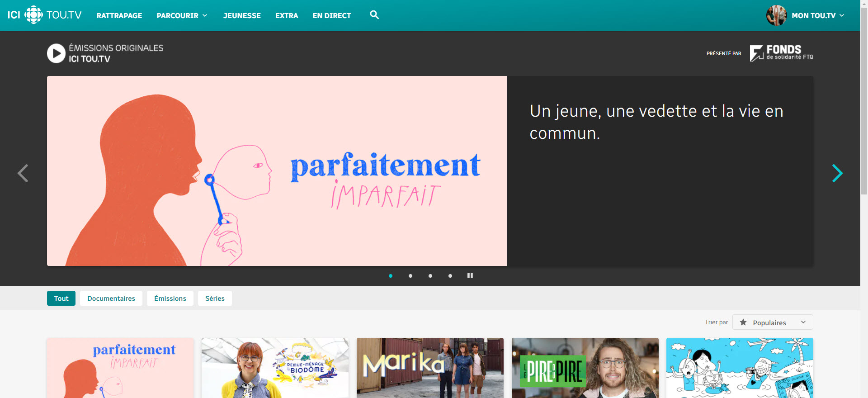Go to the Jeunesse section
Viewport: 868px width, 398px height.
coord(242,15)
